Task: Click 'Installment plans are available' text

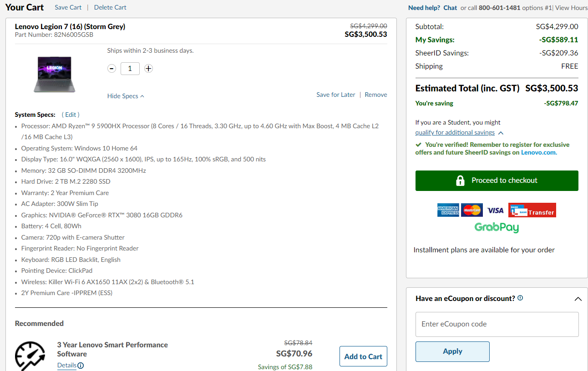Action: point(484,250)
